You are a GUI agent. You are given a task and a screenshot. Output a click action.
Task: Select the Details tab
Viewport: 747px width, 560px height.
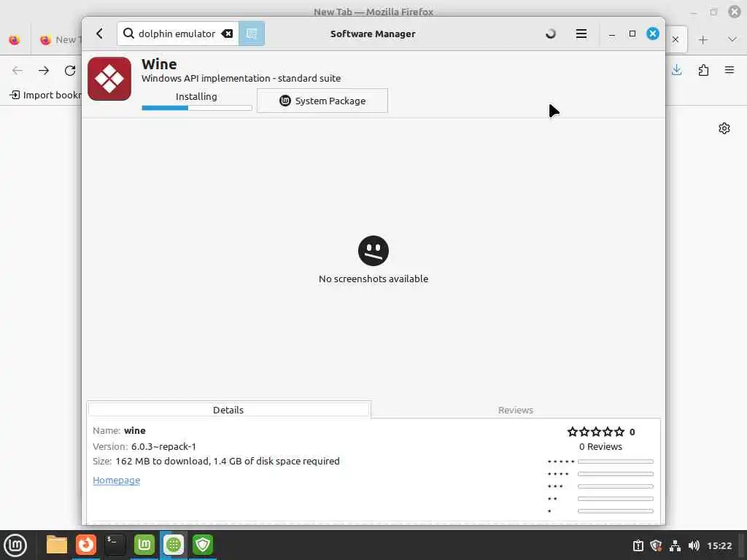click(x=228, y=410)
